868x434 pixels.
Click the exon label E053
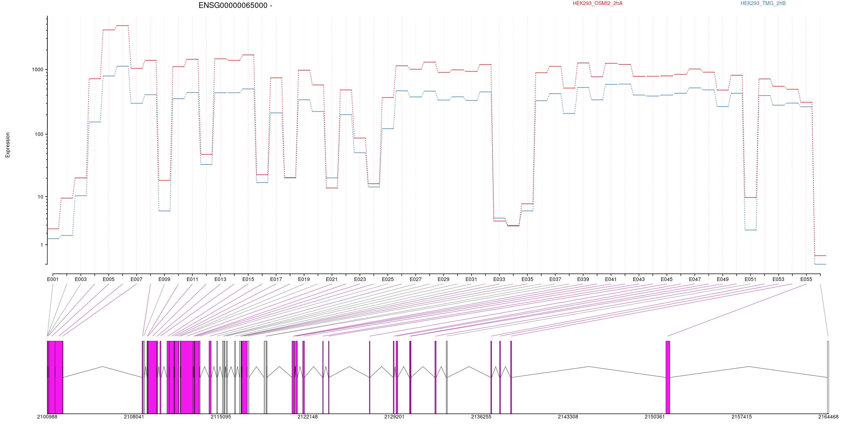778,279
